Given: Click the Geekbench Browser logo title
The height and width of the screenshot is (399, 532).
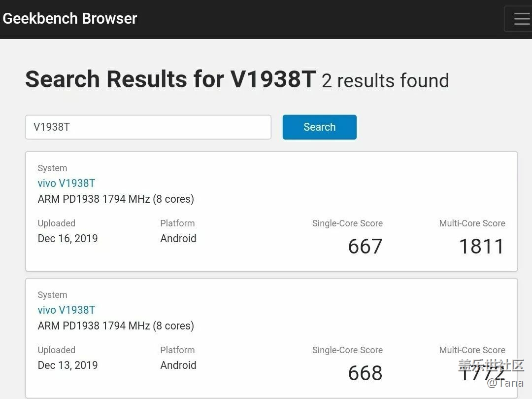Looking at the screenshot, I should click(x=70, y=18).
